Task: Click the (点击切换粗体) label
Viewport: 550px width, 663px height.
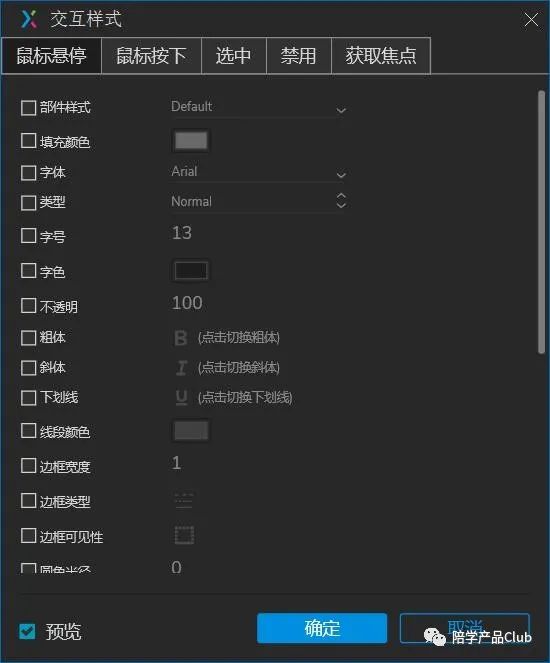Action: (239, 338)
